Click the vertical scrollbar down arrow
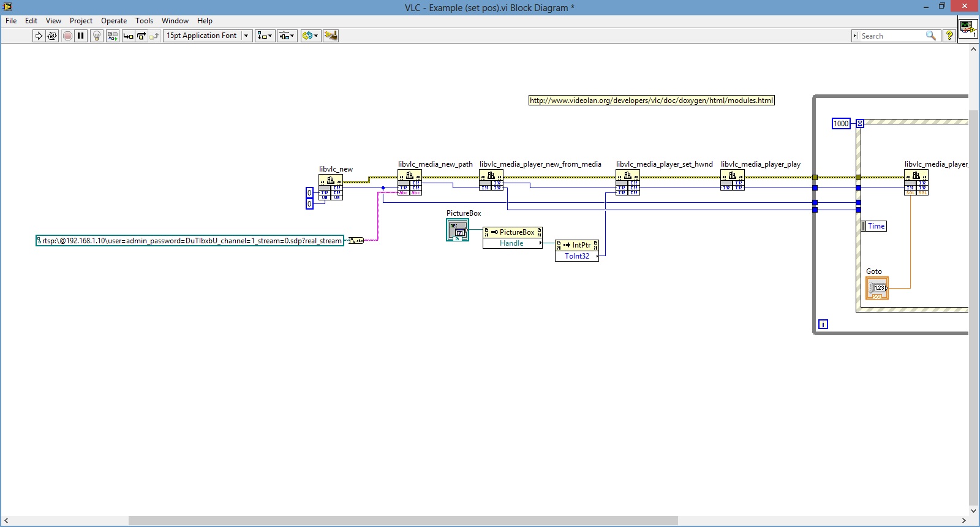 click(974, 510)
